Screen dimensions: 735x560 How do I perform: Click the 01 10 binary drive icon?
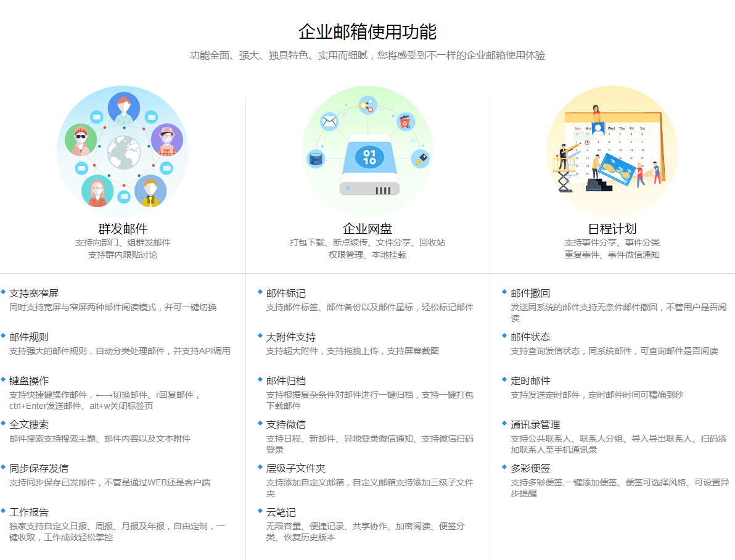(369, 157)
